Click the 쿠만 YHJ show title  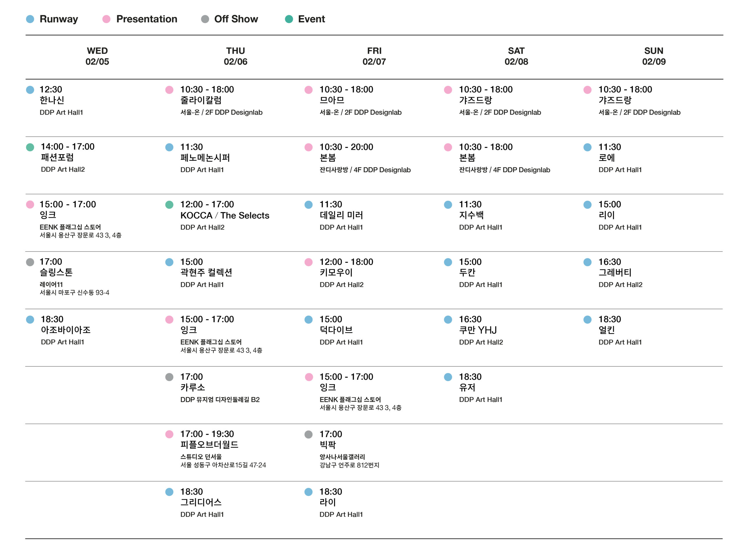(x=478, y=330)
